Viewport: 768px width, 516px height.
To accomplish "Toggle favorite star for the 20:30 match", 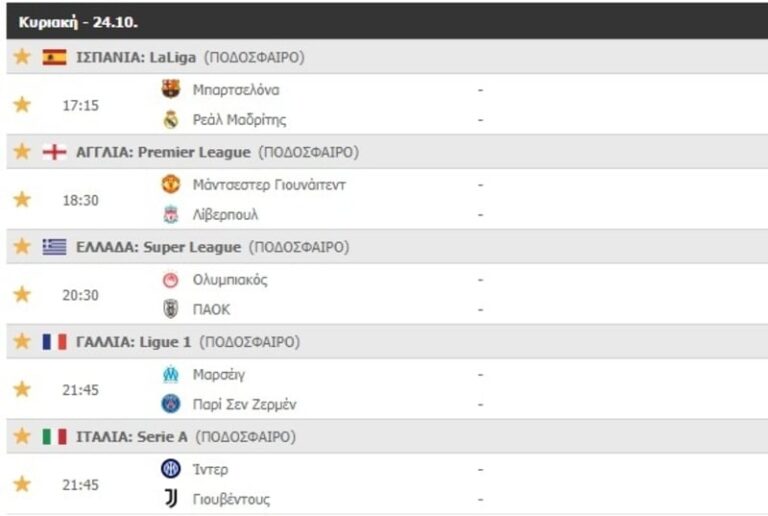I will point(22,294).
